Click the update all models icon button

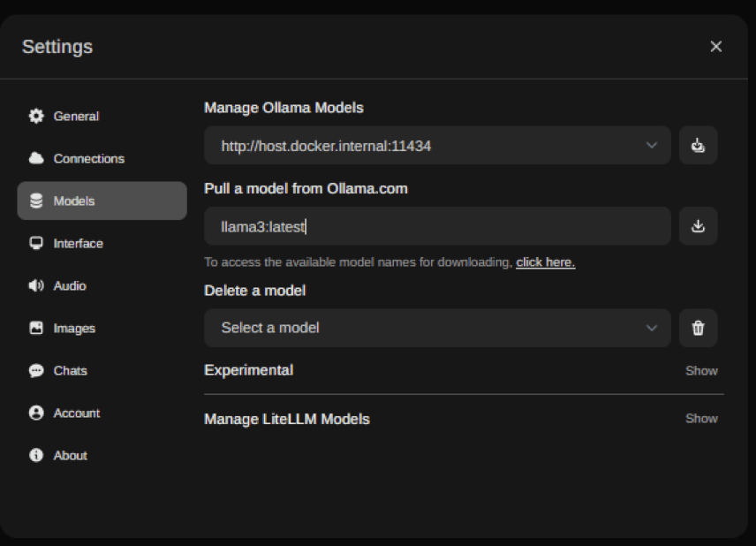[698, 146]
